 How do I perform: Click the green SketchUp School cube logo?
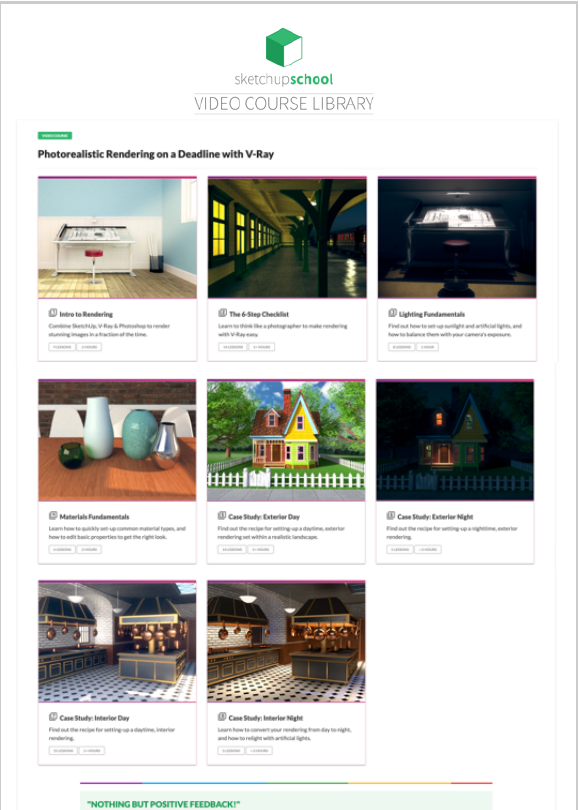[x=284, y=48]
